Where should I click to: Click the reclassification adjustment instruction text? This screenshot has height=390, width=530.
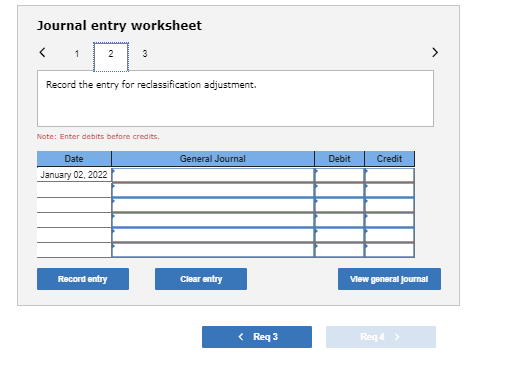[x=151, y=85]
